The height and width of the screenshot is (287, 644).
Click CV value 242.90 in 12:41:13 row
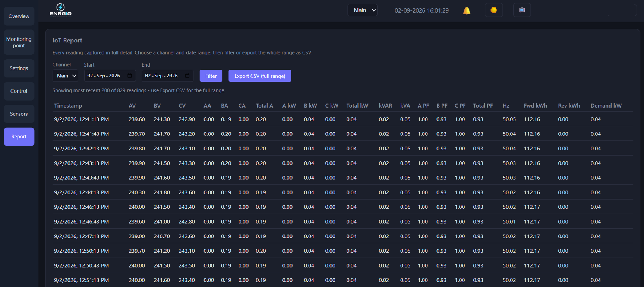(x=187, y=119)
